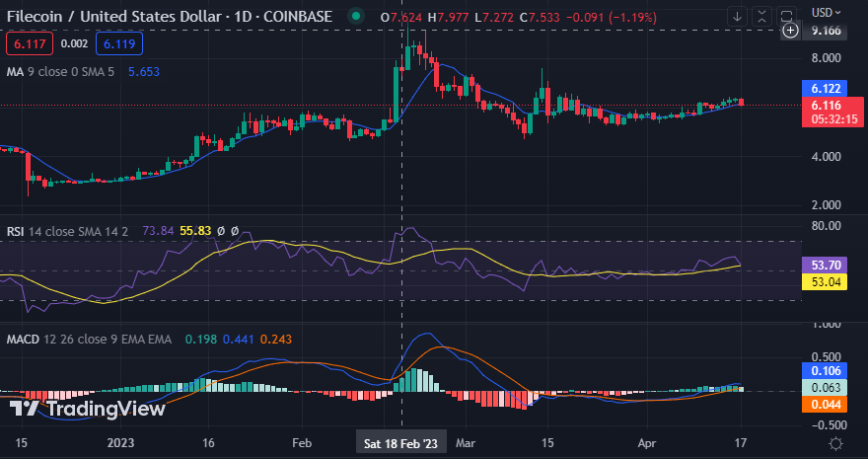Click the purple RSI value 73.84
868x459 pixels.
point(159,231)
